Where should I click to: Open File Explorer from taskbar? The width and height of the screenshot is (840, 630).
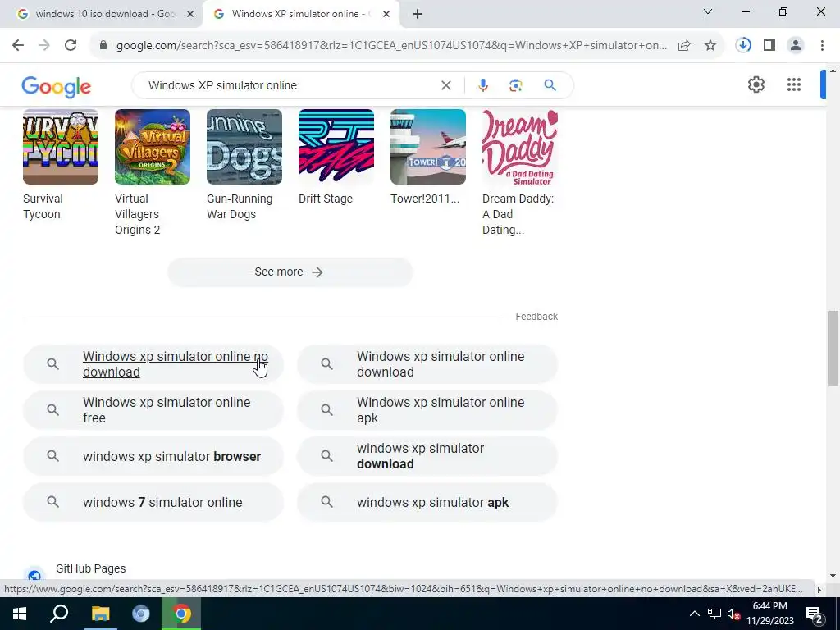[x=100, y=614]
